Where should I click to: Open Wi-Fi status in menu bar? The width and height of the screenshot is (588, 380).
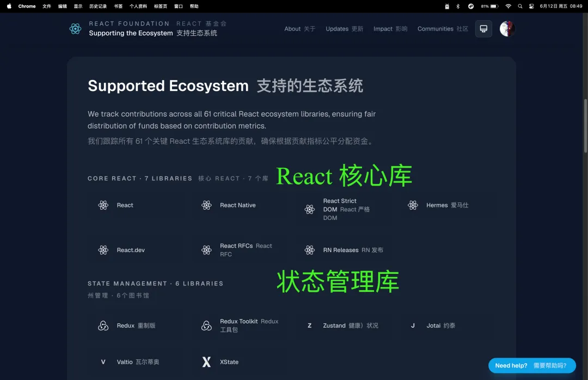coord(509,6)
